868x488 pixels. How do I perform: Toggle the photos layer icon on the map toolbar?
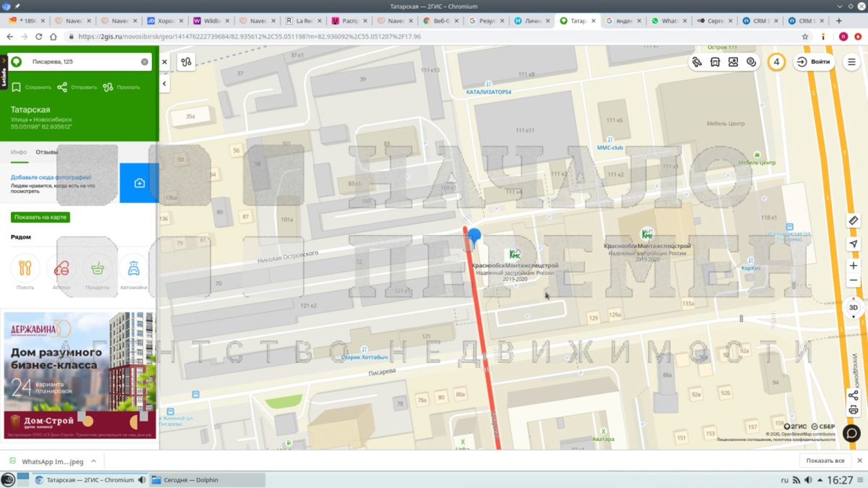[x=733, y=62]
